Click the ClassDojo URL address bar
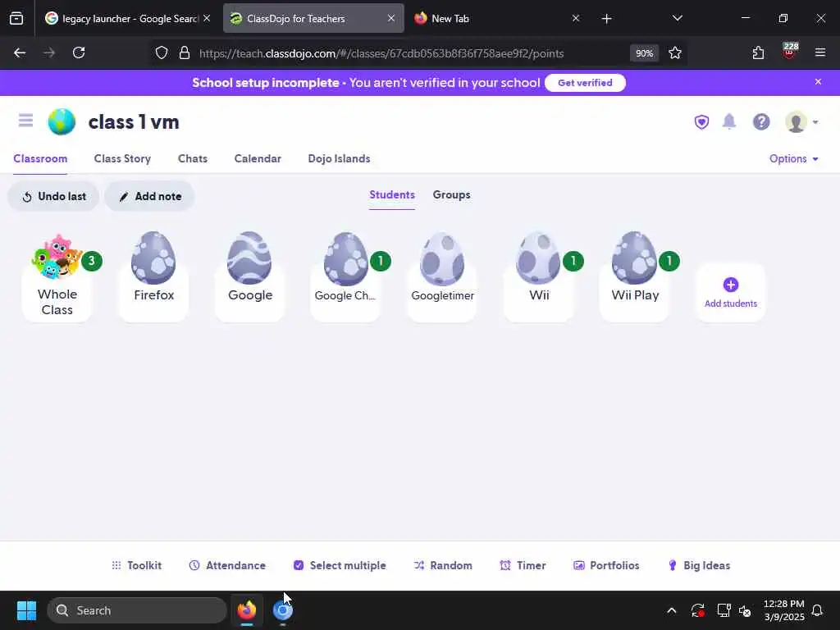The height and width of the screenshot is (630, 840). click(381, 53)
